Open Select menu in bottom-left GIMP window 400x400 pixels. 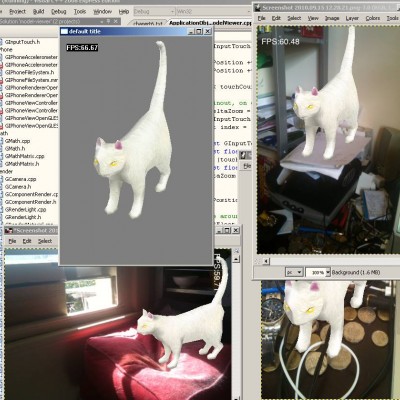pos(45,241)
